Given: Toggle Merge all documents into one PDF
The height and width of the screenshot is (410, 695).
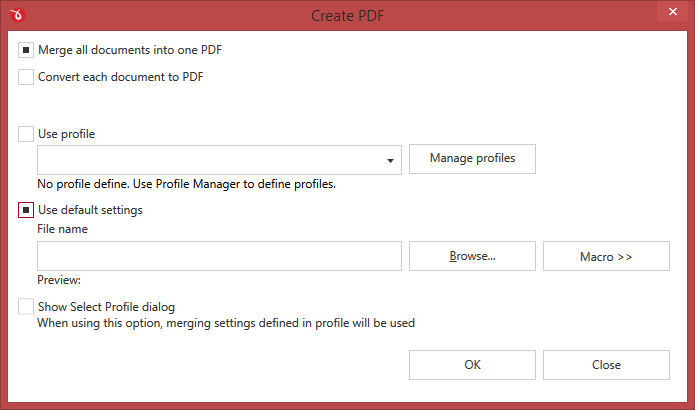Looking at the screenshot, I should coord(26,50).
